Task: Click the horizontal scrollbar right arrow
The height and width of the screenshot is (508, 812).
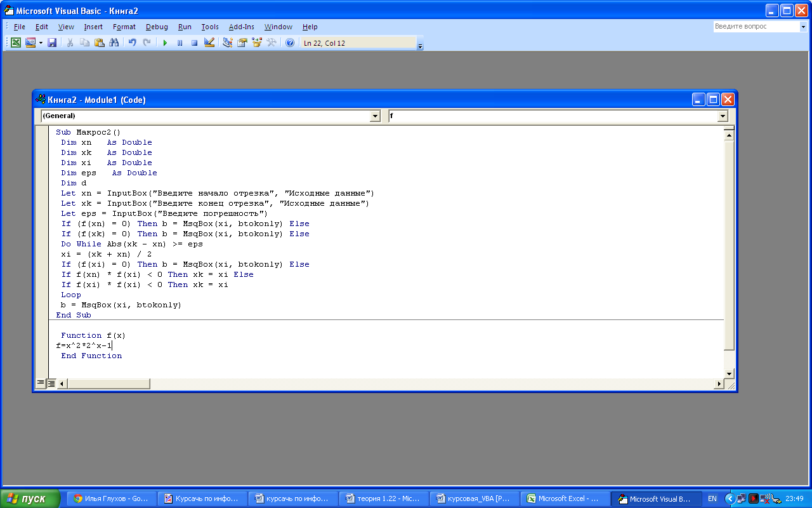Action: [x=719, y=384]
